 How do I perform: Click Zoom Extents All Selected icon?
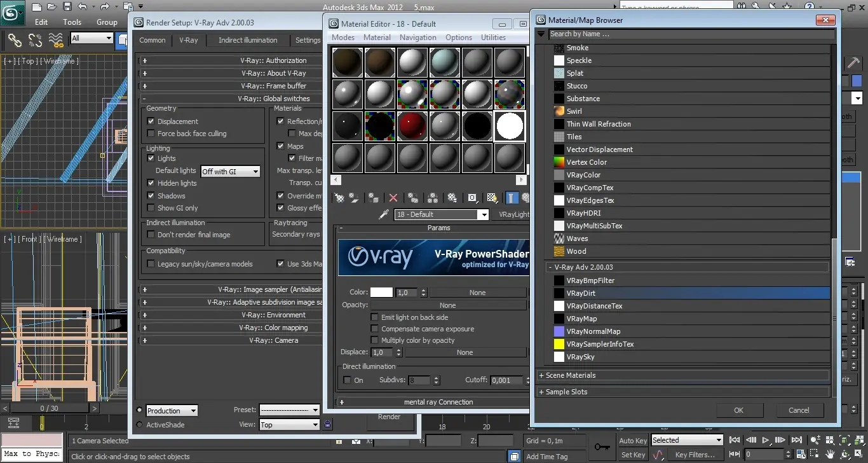[x=858, y=440]
